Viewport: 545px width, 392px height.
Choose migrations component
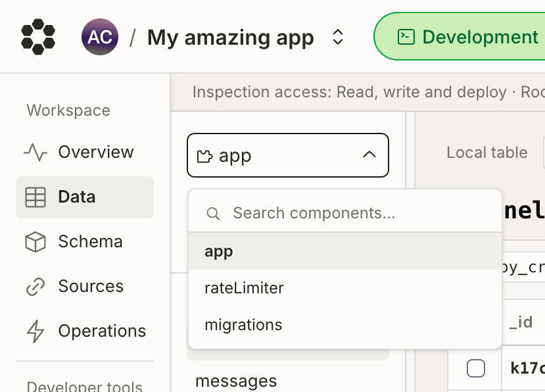(x=344, y=325)
